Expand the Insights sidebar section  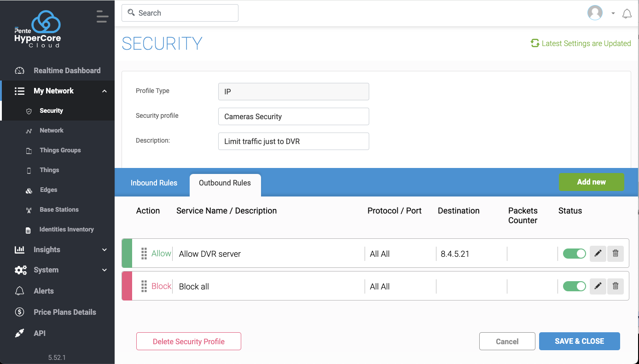(x=105, y=250)
